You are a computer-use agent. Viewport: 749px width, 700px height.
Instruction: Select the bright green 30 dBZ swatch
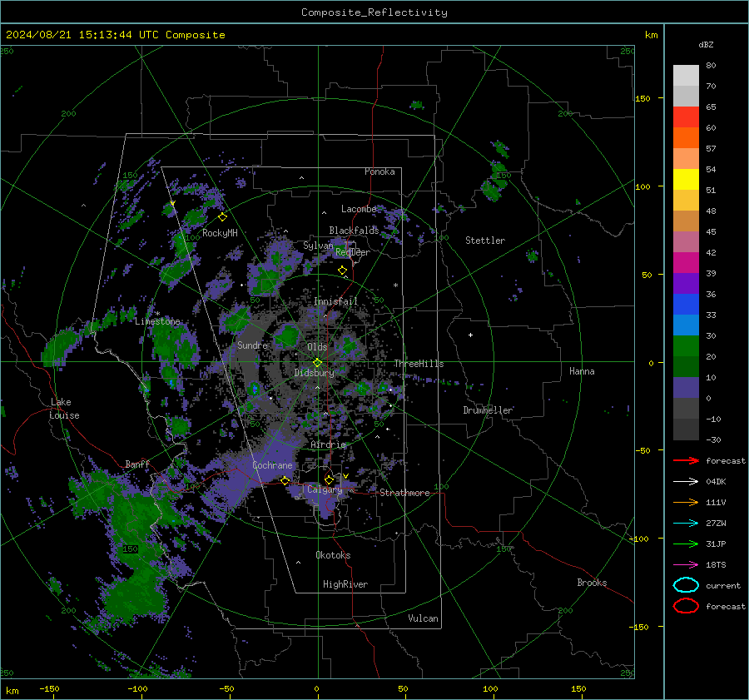coord(686,345)
